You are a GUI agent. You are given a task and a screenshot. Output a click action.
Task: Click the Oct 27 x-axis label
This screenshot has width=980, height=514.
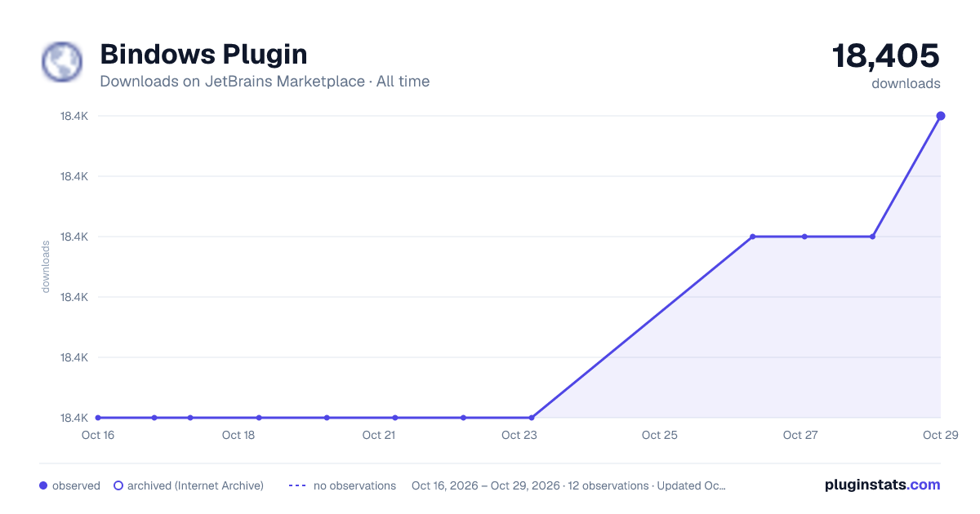tap(800, 435)
